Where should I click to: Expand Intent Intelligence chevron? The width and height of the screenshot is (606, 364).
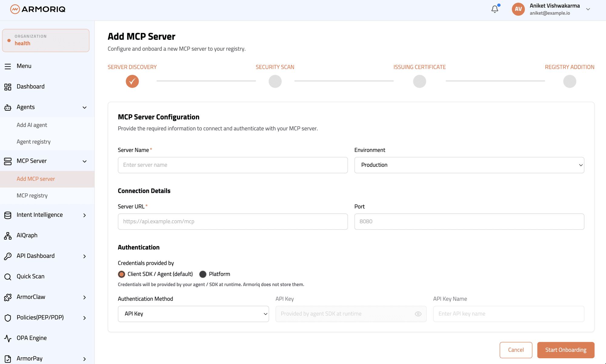tap(85, 215)
